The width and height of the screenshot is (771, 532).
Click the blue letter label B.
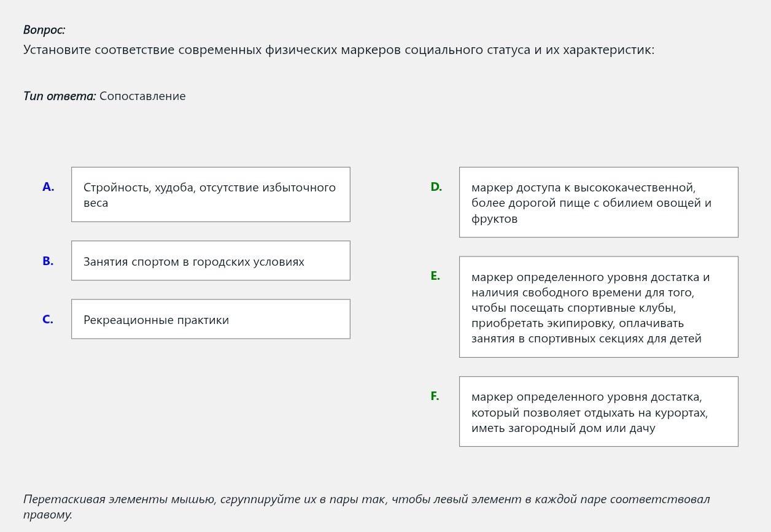click(48, 261)
